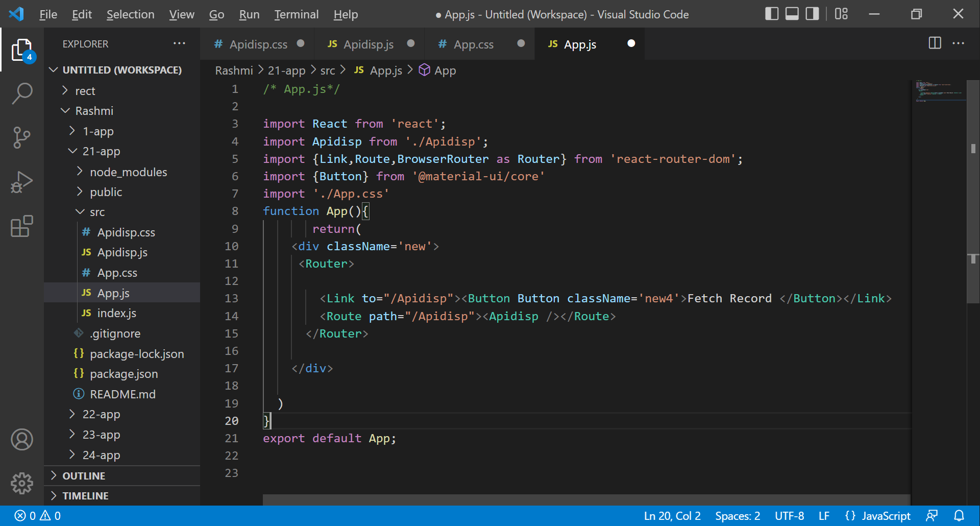Open notifications bell in status bar
This screenshot has height=526, width=980.
(x=959, y=516)
